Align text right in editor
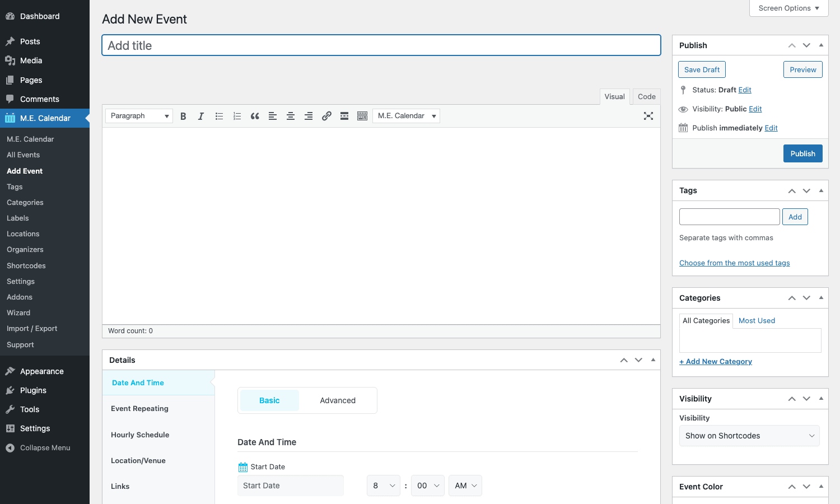Screen dimensions: 840x504 309,116
